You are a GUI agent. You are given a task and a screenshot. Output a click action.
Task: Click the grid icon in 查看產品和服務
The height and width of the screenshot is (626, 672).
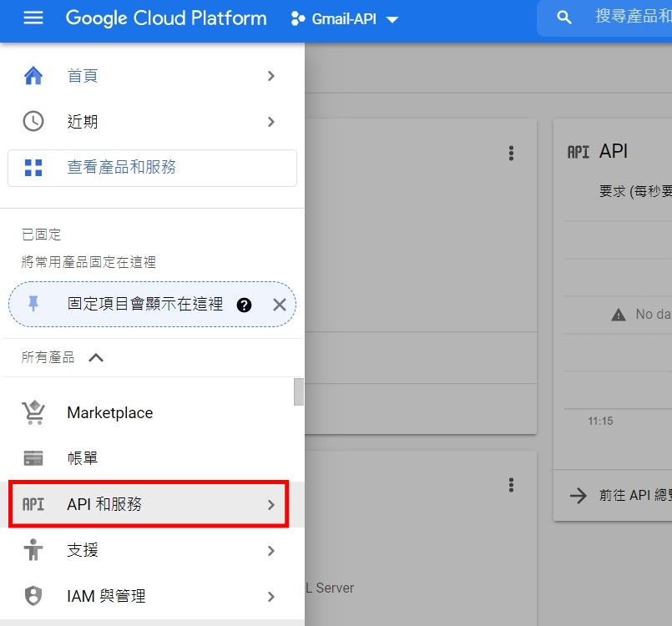[x=33, y=168]
